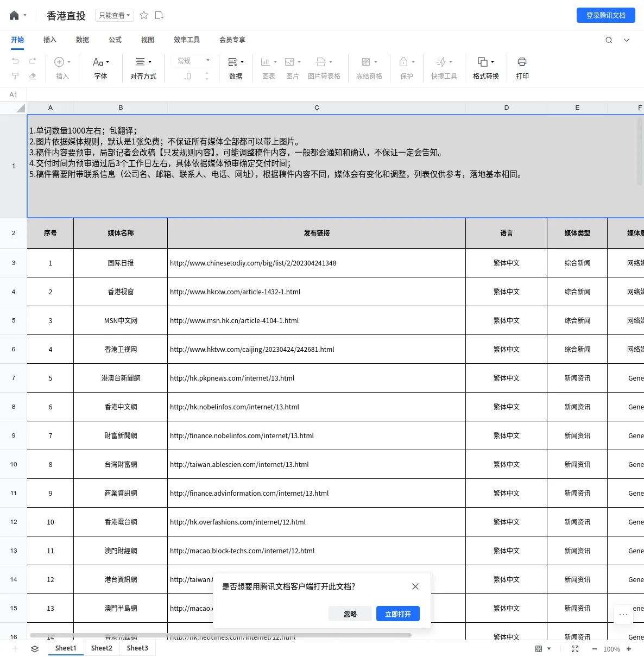Viewport: 644px width, 657px height.
Task: Switch to the 开始 tab
Action: coord(17,40)
